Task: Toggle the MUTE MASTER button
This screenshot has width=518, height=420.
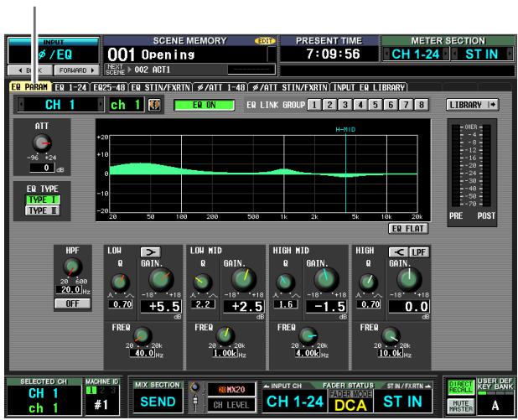Action: tap(461, 406)
